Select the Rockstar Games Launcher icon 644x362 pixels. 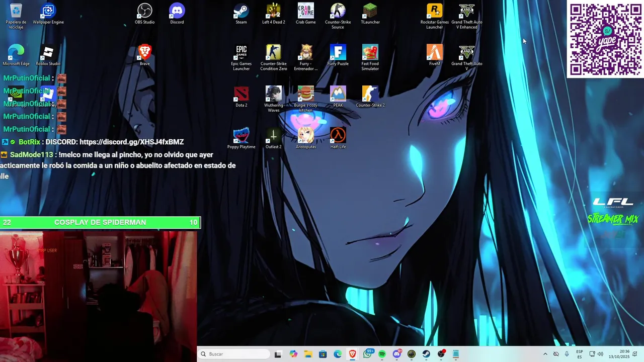[x=435, y=16]
